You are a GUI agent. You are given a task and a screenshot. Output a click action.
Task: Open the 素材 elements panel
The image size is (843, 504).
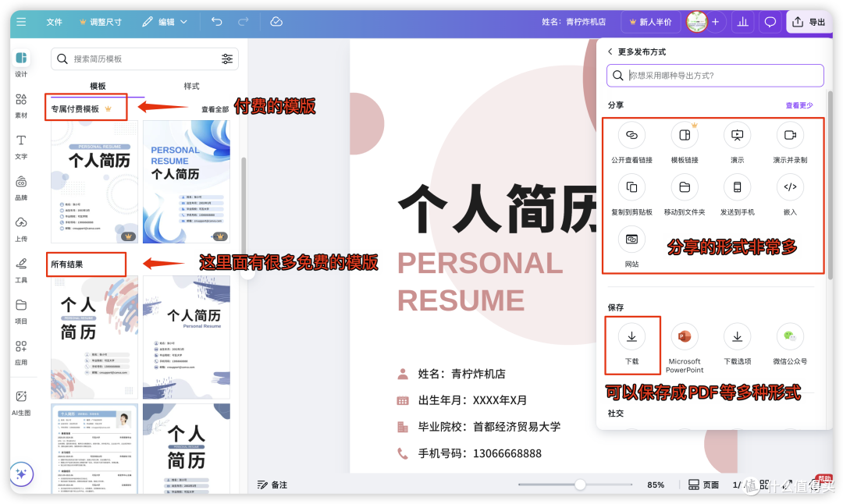coord(22,105)
